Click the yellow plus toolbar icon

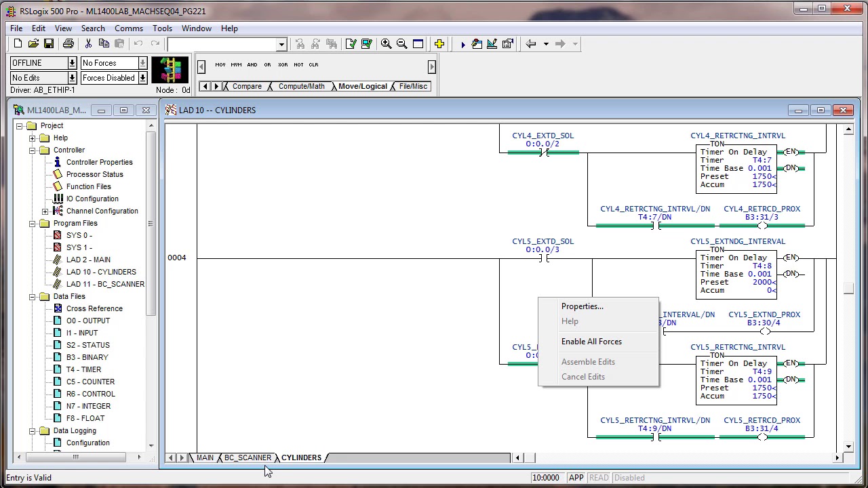point(439,44)
